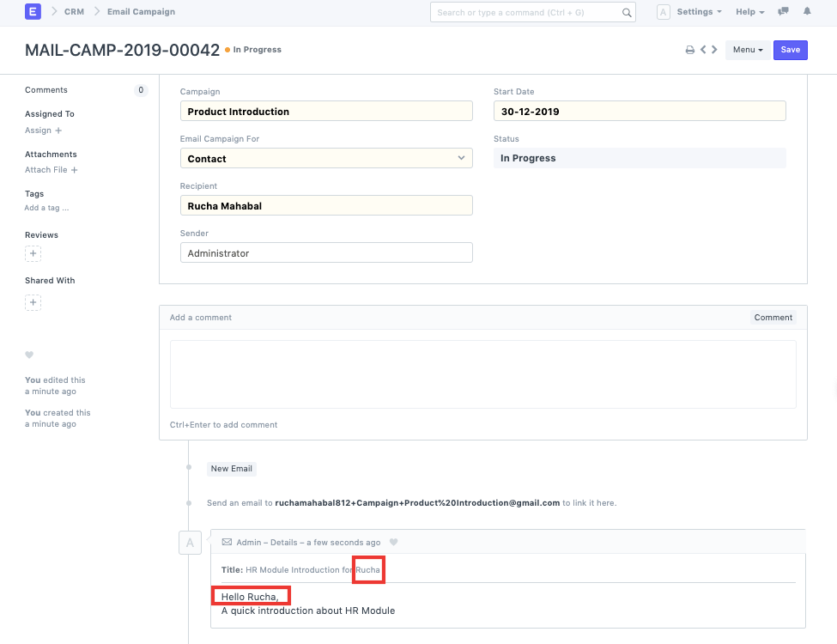Go to previous record with left chevron
The width and height of the screenshot is (837, 644).
704,50
